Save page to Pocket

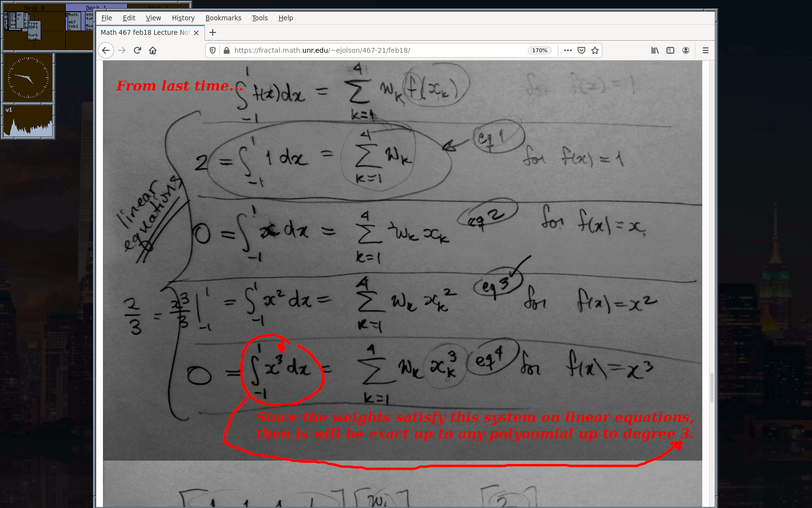pyautogui.click(x=581, y=50)
